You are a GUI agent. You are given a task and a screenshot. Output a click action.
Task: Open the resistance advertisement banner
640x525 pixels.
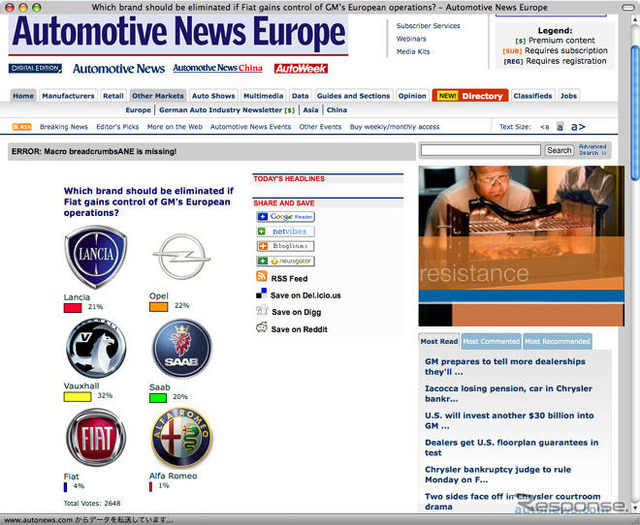521,246
